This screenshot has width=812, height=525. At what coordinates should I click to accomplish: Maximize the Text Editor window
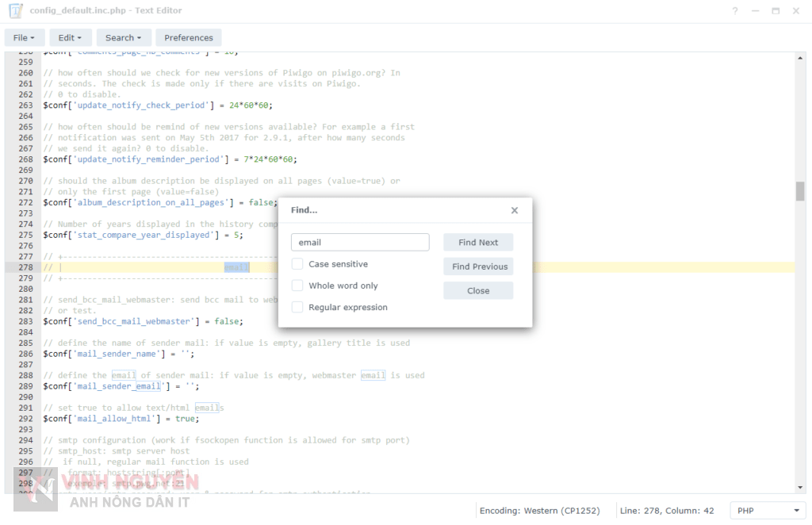(776, 11)
